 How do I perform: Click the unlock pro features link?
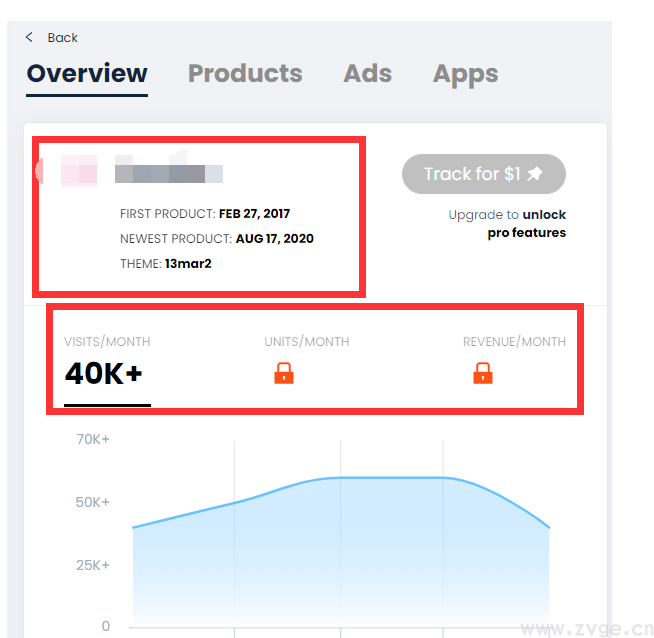(x=527, y=224)
